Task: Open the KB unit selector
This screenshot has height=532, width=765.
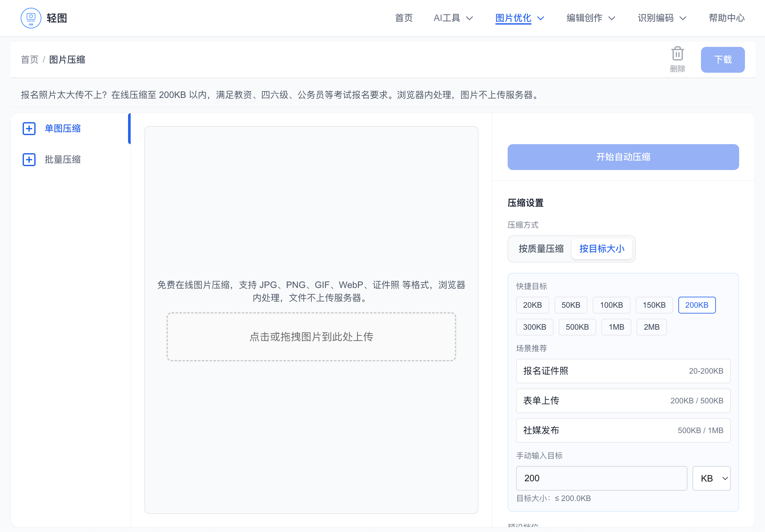Action: click(x=711, y=478)
